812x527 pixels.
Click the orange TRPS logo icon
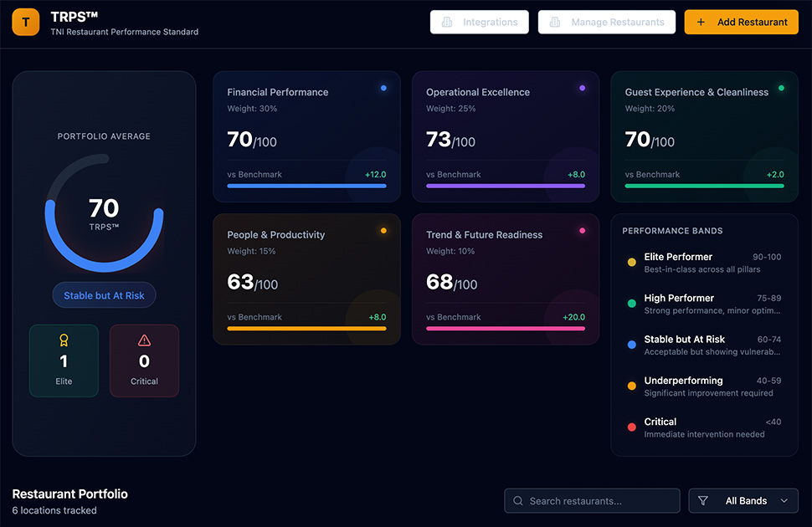26,23
